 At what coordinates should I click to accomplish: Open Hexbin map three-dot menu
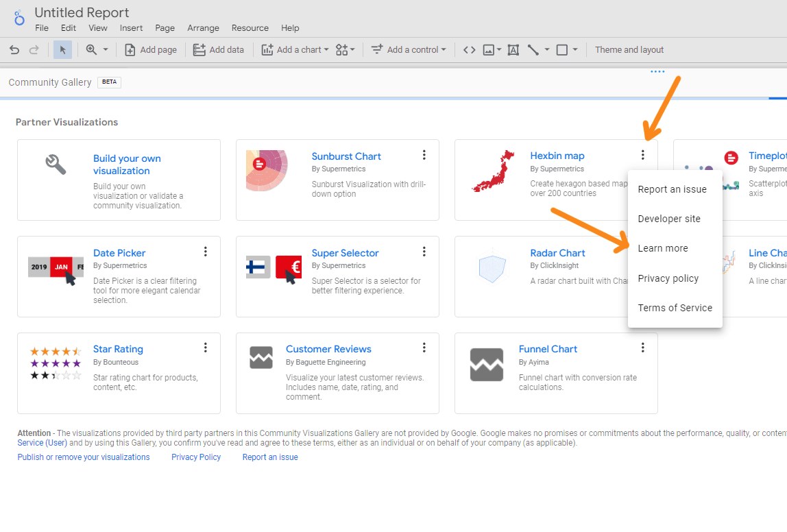pos(642,155)
